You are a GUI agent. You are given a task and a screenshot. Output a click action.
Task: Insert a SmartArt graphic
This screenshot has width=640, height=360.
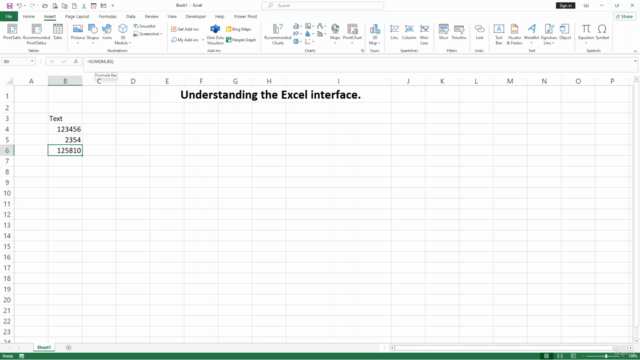pos(144,26)
